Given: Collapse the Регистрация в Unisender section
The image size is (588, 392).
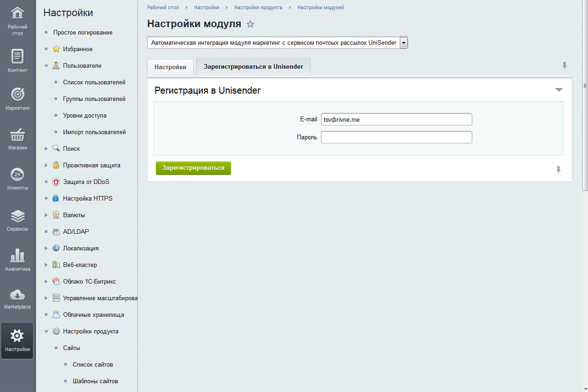Looking at the screenshot, I should tap(559, 90).
